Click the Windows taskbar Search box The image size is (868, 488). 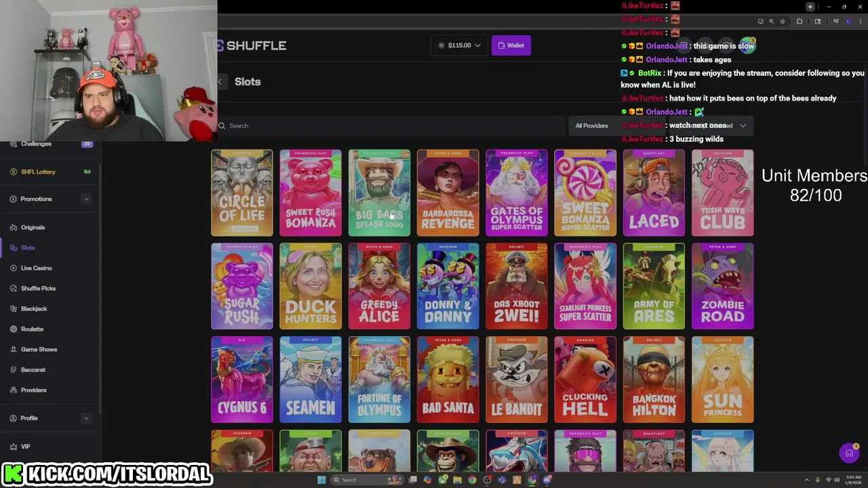coord(367,480)
